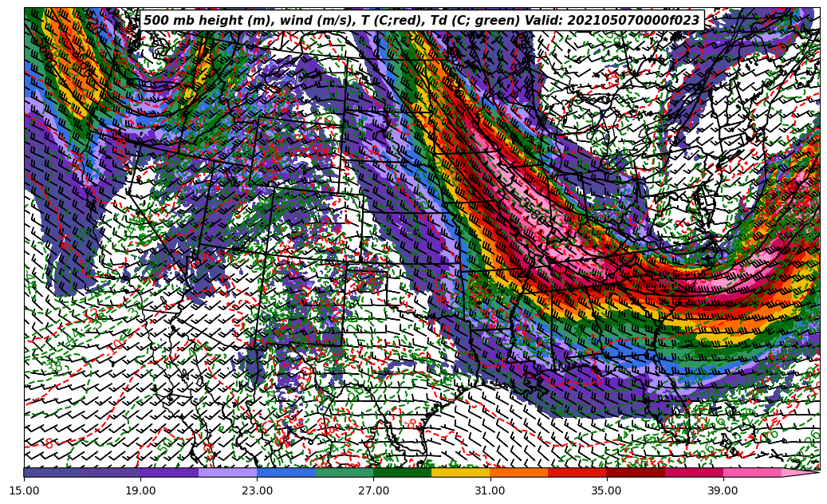Click the yellow colorbar swatch before 31.00

click(x=460, y=473)
